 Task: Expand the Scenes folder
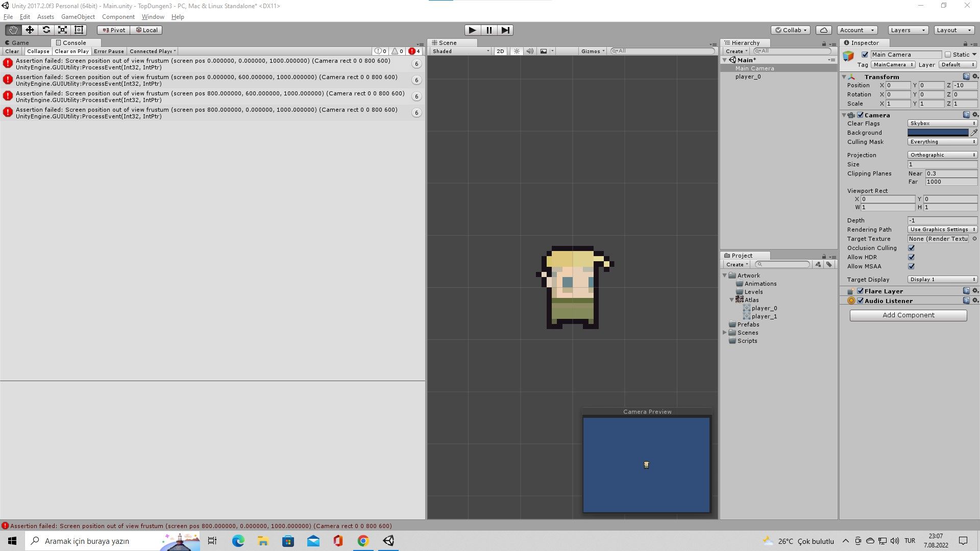click(x=725, y=333)
